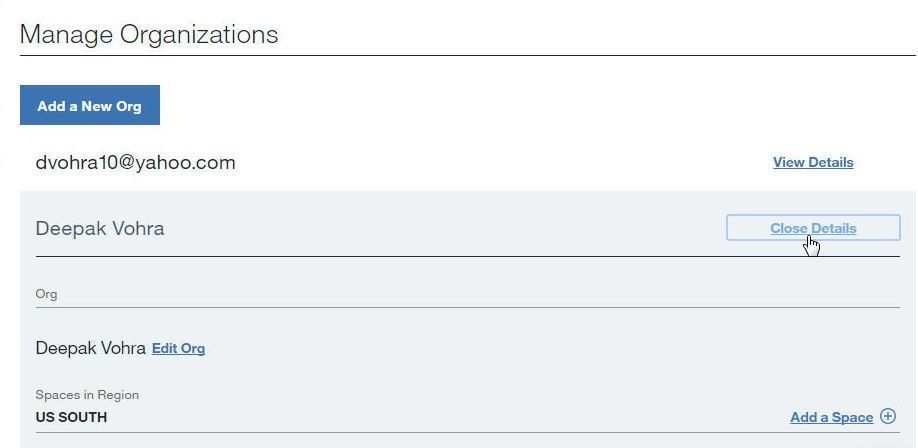The height and width of the screenshot is (448, 918).
Task: Click the divider line under US SOUTH
Action: coord(468,433)
